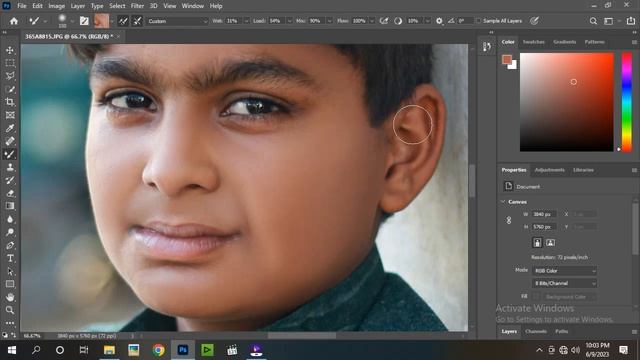Open the 8 Bits/Channel dropdown
The width and height of the screenshot is (640, 360).
pos(564,283)
